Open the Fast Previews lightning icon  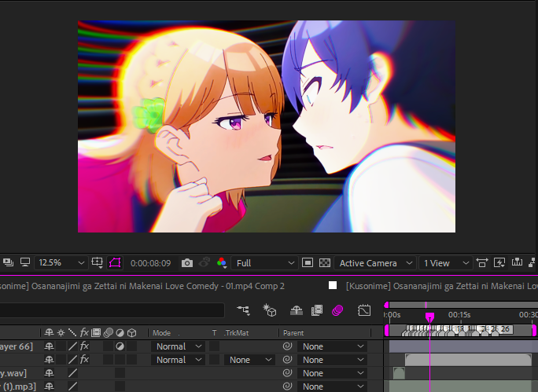pos(499,263)
